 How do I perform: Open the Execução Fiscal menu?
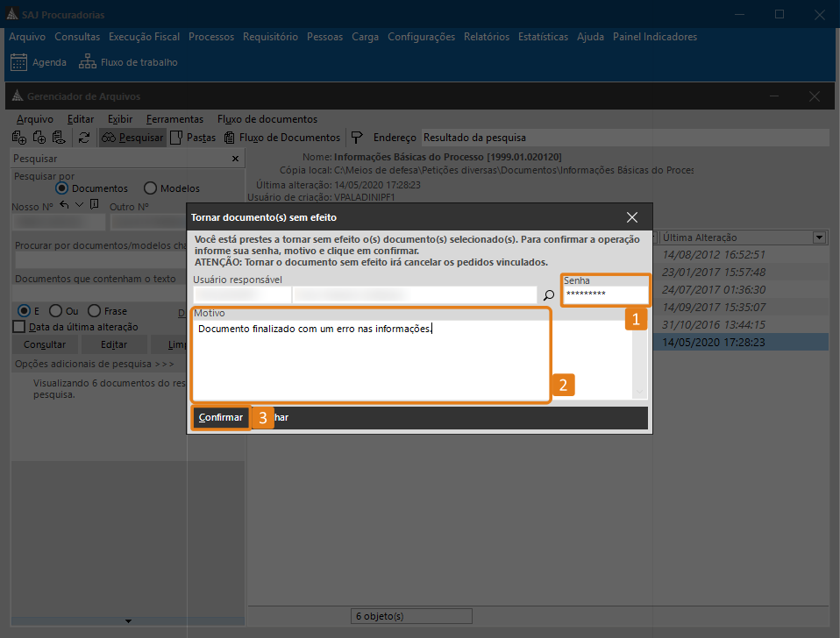(x=144, y=37)
